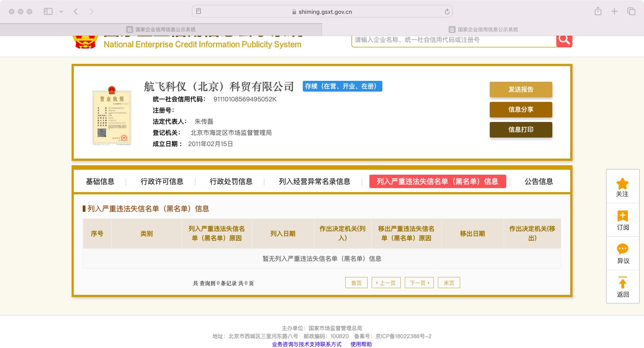Click 共 查询到 0 条记录 text
The image size is (644, 348).
pos(214,283)
